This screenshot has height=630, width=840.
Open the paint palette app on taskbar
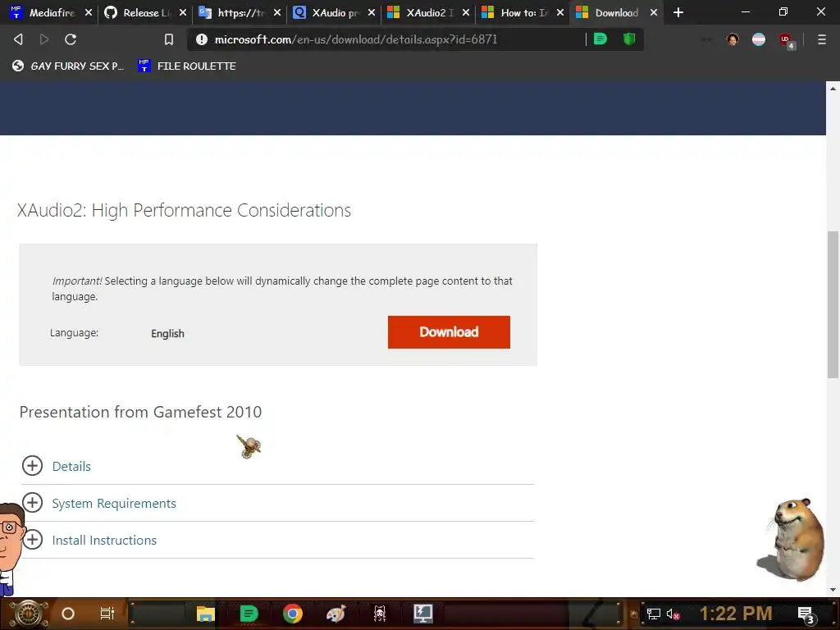pyautogui.click(x=336, y=614)
